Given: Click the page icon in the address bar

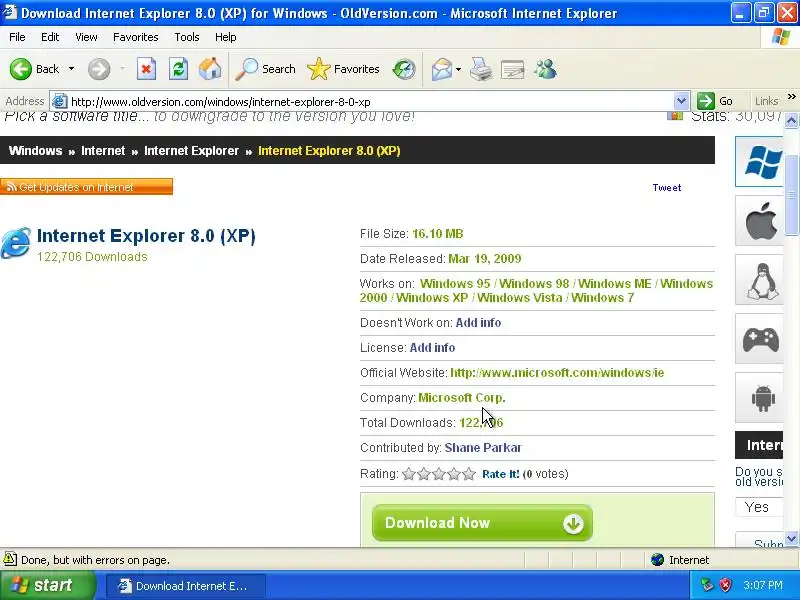Looking at the screenshot, I should coord(60,101).
